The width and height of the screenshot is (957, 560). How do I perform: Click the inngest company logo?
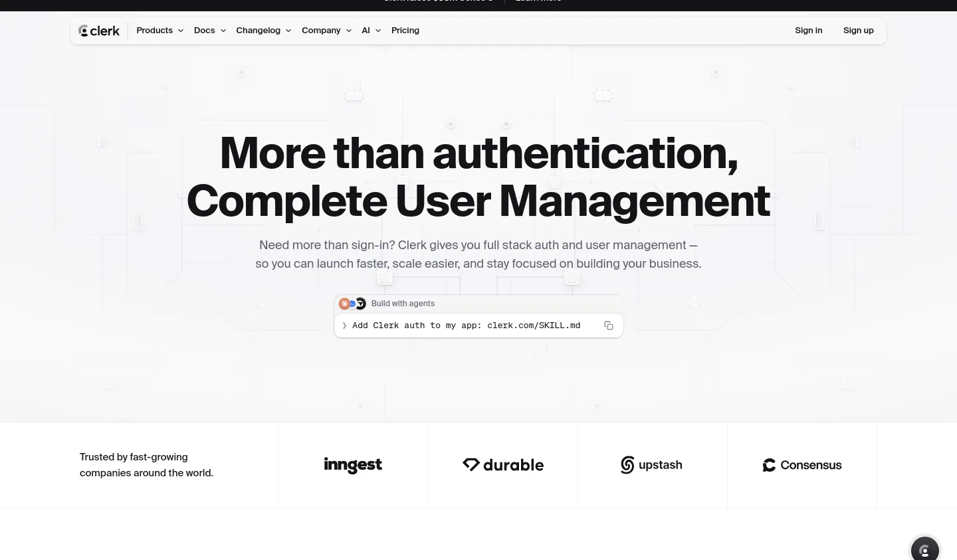tap(353, 465)
